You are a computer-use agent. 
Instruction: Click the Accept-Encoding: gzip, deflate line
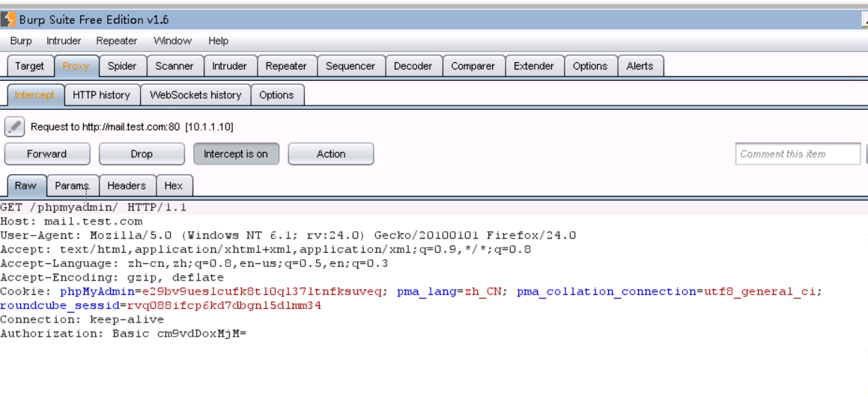click(x=112, y=278)
